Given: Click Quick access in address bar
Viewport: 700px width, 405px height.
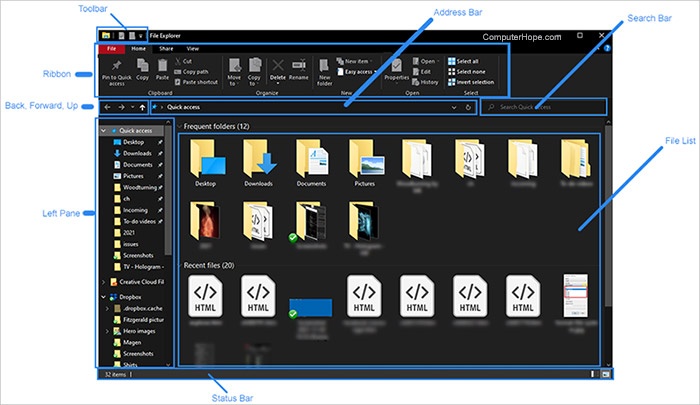Looking at the screenshot, I should point(183,107).
